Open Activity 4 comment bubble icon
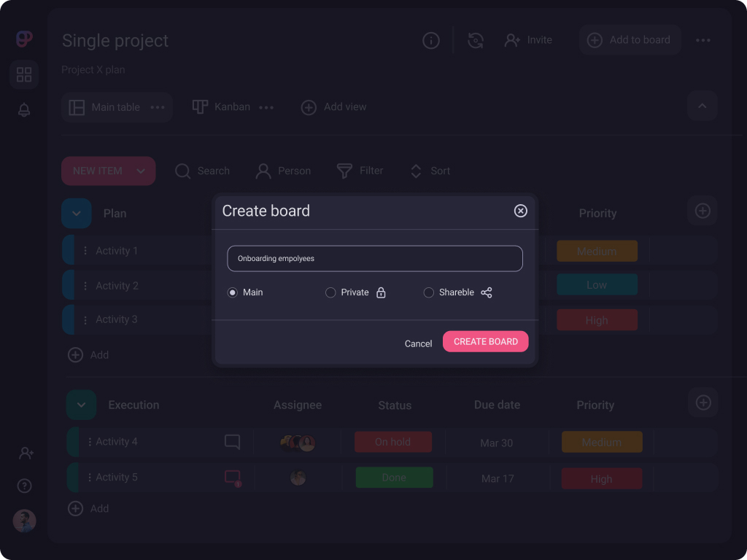 pyautogui.click(x=232, y=442)
